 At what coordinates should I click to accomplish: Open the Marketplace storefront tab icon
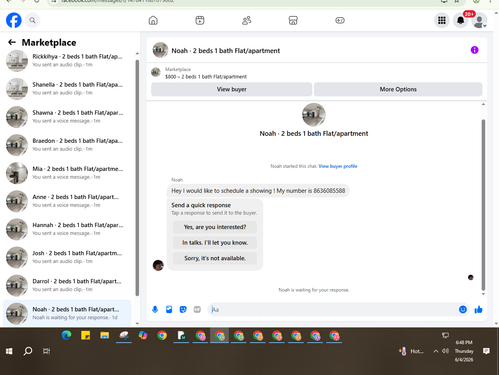(x=293, y=20)
